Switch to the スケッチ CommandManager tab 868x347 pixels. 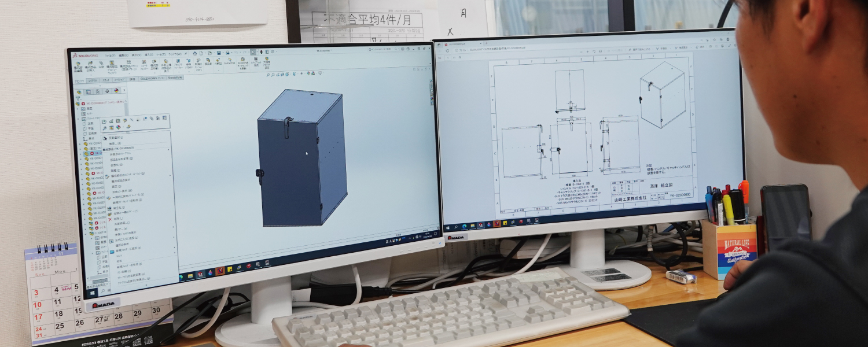pos(106,80)
